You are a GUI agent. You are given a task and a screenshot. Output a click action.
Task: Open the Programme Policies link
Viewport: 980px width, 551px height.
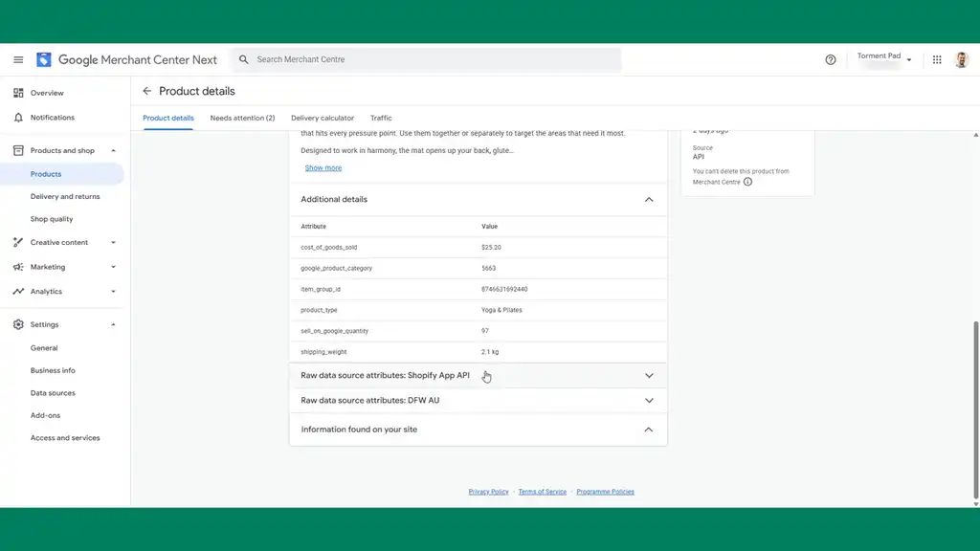coord(605,492)
